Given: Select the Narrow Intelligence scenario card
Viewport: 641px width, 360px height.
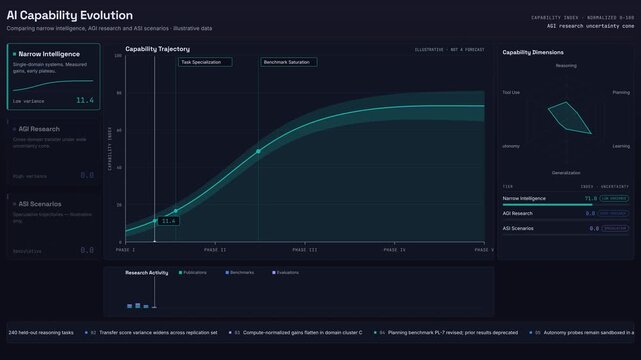Looking at the screenshot, I should click(x=54, y=77).
